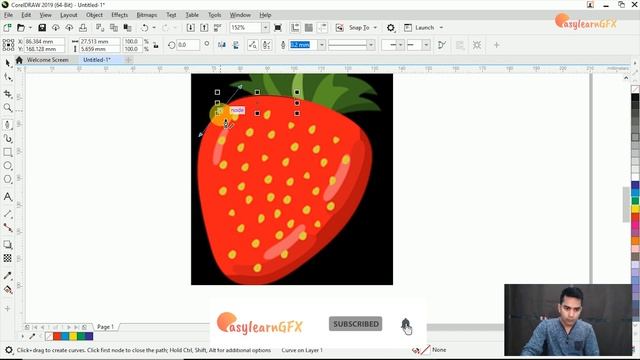Viewport: 640px width, 360px height.
Task: Select the Shape tool in the toolbox
Action: 7,77
